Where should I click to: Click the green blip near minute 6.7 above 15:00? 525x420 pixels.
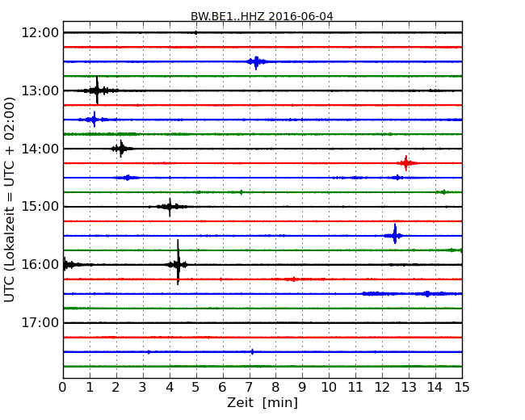[x=241, y=192]
